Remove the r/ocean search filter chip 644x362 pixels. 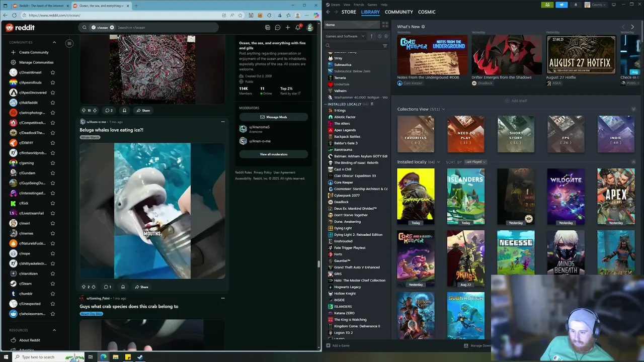tap(112, 28)
